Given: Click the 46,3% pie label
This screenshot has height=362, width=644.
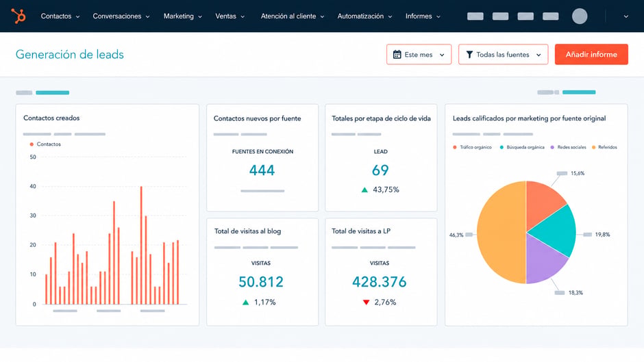Looking at the screenshot, I should point(456,235).
